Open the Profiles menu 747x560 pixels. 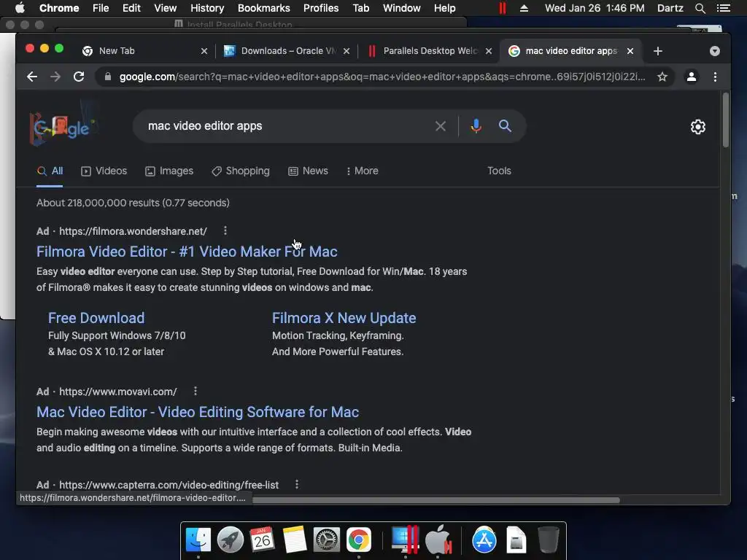pyautogui.click(x=321, y=8)
